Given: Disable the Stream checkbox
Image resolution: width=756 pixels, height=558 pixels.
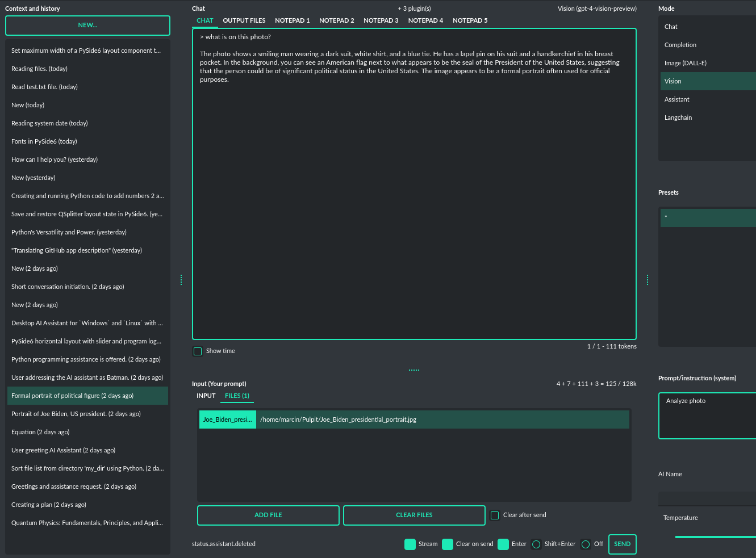Looking at the screenshot, I should click(x=410, y=544).
